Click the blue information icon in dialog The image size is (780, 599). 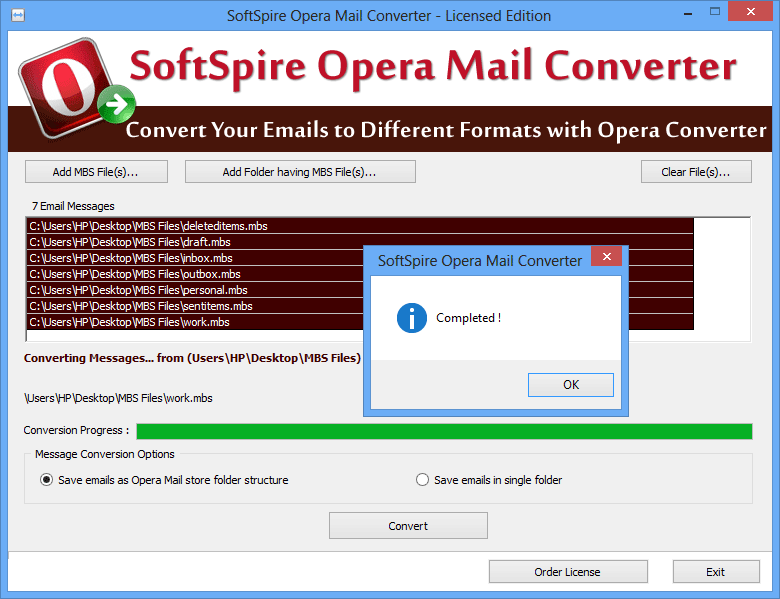pos(411,317)
